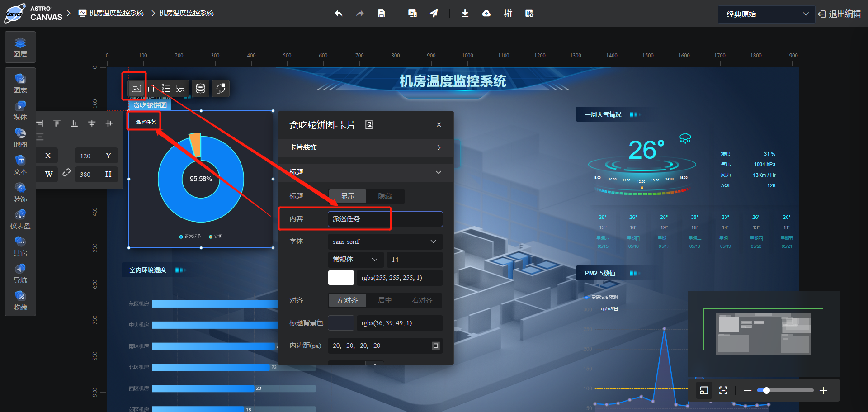Image resolution: width=868 pixels, height=412 pixels.
Task: Switch title alignment to 居中
Action: tap(385, 300)
